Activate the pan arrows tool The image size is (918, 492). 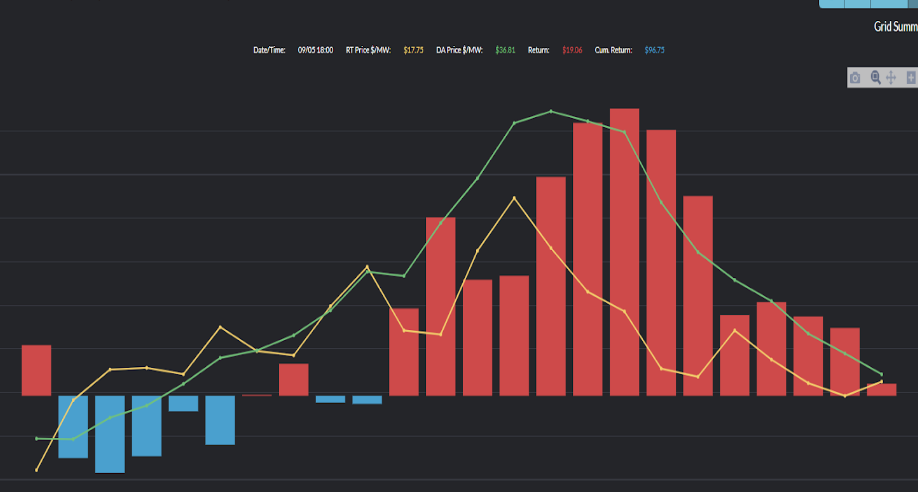[891, 78]
